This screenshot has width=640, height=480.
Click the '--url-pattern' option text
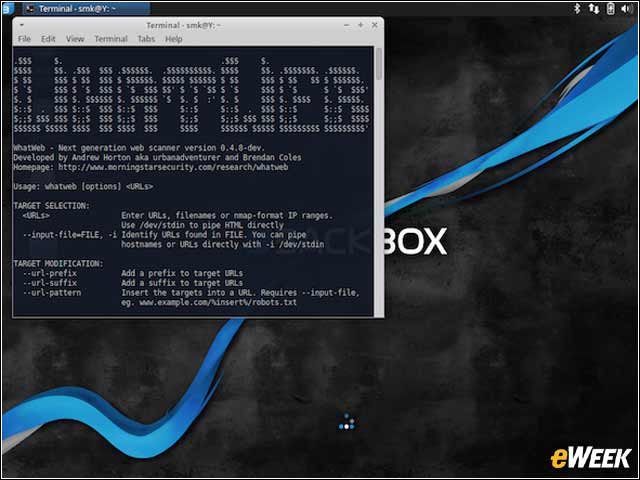pos(52,293)
